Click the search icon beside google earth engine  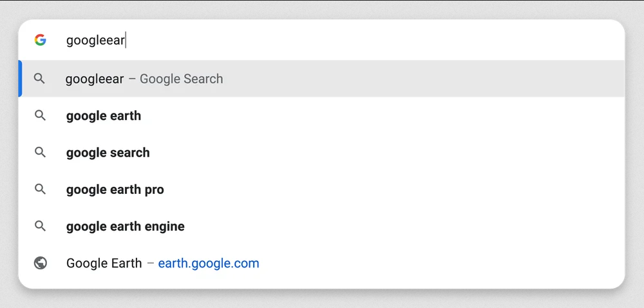click(x=40, y=226)
